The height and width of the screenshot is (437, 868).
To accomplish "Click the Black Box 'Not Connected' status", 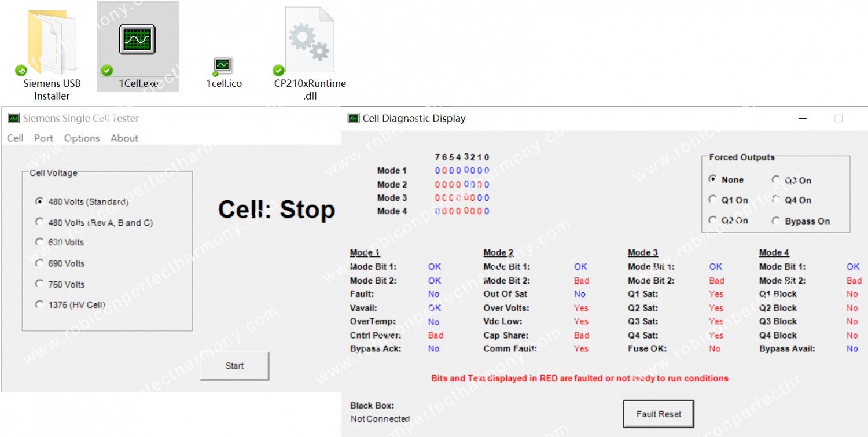I will coord(380,419).
